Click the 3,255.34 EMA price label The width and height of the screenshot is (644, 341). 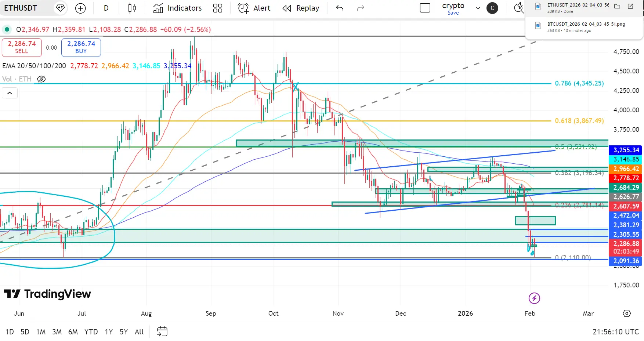click(x=626, y=150)
